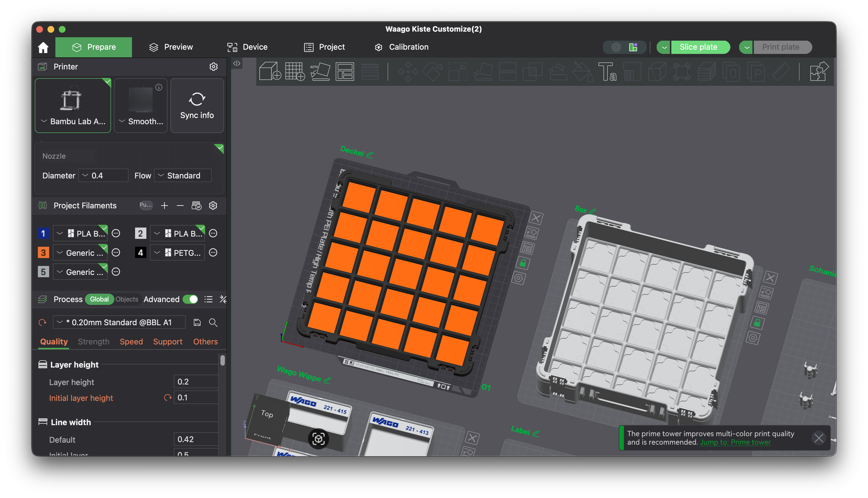Toggle the lock on the Deckel plate

click(x=523, y=263)
